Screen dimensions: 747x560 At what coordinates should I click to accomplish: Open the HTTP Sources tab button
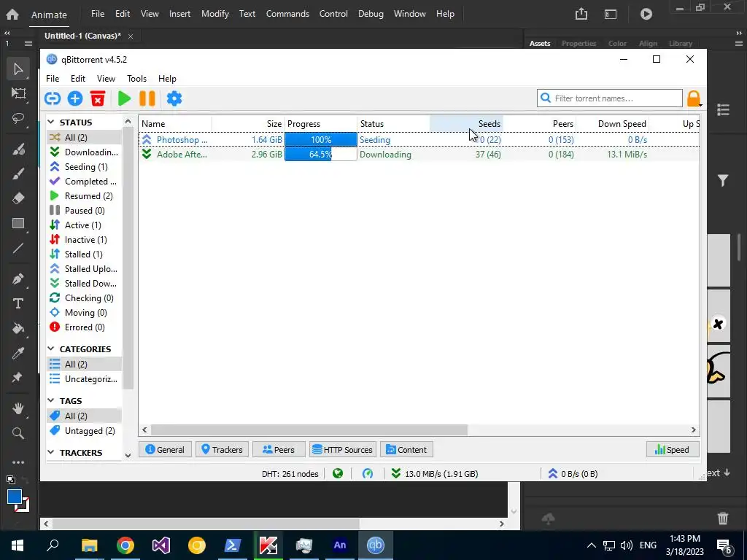pyautogui.click(x=343, y=449)
